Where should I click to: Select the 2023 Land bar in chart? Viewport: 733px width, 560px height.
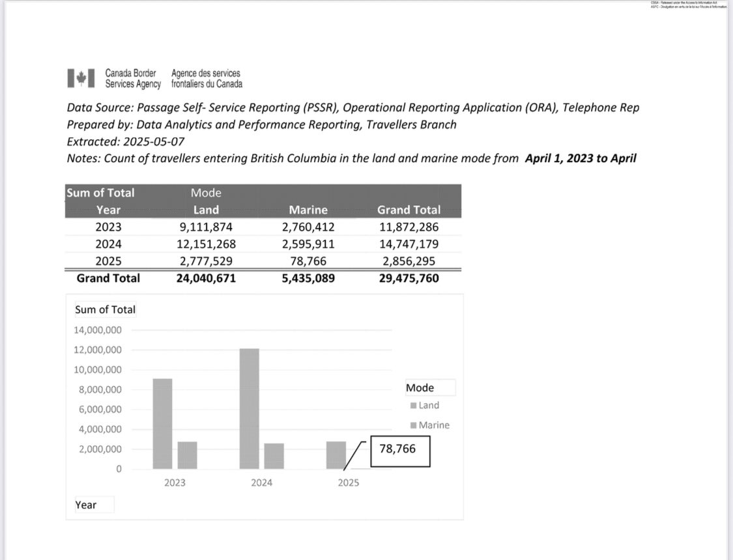162,424
